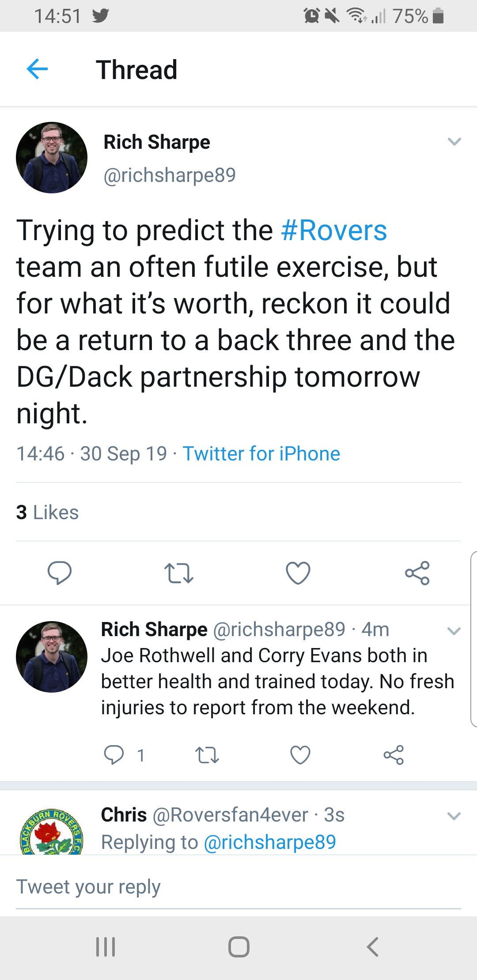This screenshot has height=980, width=477.
Task: Retweet the Joe Rothwell injury update tweet
Action: (x=207, y=754)
